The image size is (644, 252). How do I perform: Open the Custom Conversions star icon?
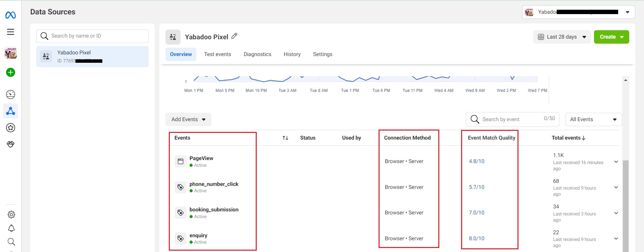(11, 128)
